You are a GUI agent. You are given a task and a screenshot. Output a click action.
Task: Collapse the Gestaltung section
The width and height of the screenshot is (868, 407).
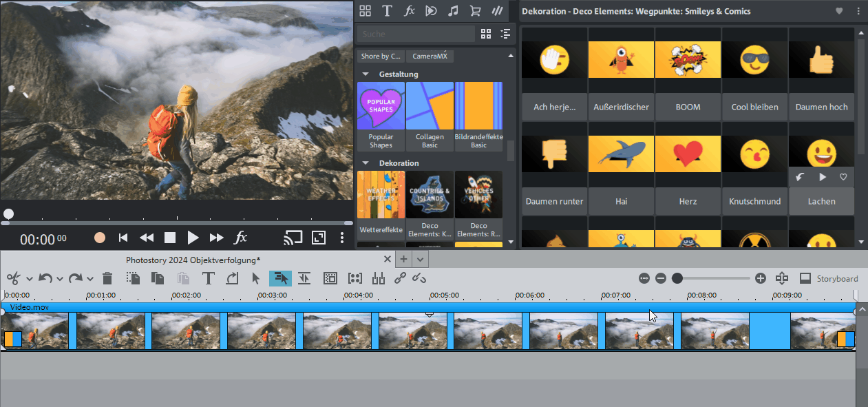[x=365, y=74]
